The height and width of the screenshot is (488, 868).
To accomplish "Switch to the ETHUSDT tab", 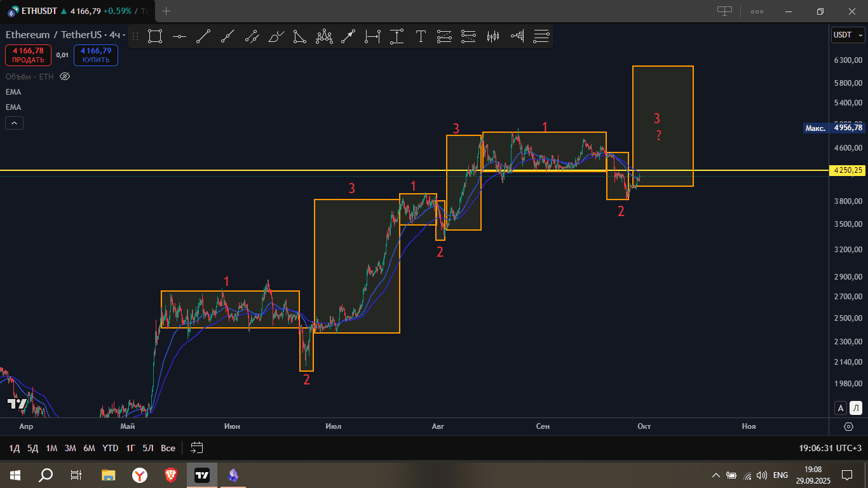I will click(x=76, y=11).
